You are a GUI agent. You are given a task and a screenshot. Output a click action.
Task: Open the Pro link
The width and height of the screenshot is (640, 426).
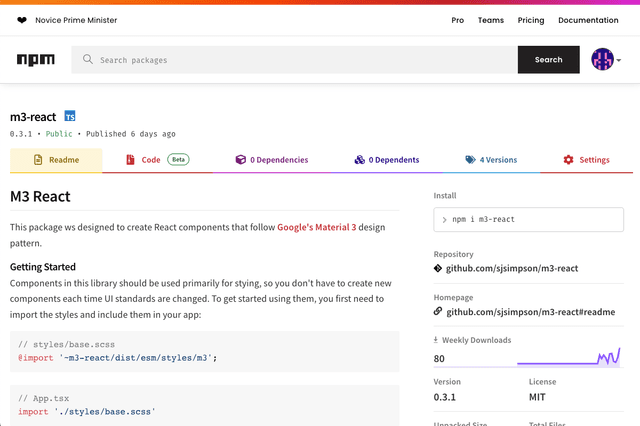coord(458,20)
